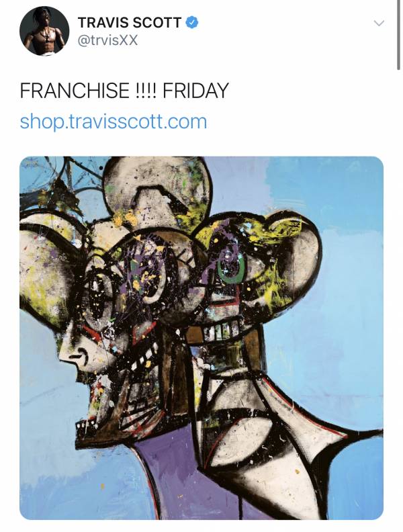Open the shop.travisscott.com link
The image size is (403, 532).
[114, 122]
